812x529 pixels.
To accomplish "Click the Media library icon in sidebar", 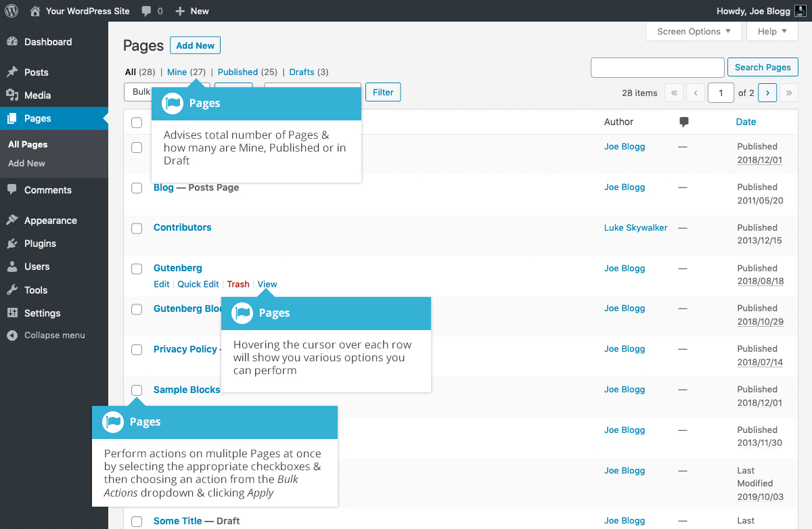I will coord(12,95).
